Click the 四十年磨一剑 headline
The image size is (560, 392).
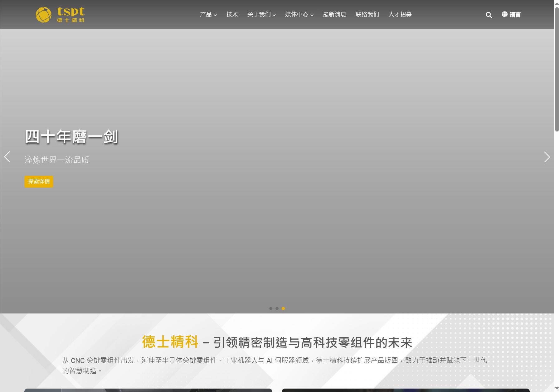pos(71,137)
